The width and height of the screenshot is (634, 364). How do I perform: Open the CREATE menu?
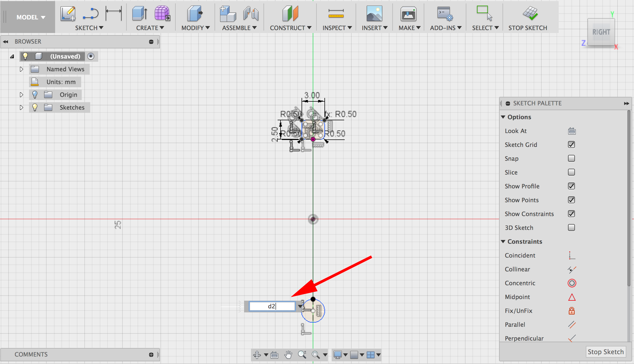point(150,28)
